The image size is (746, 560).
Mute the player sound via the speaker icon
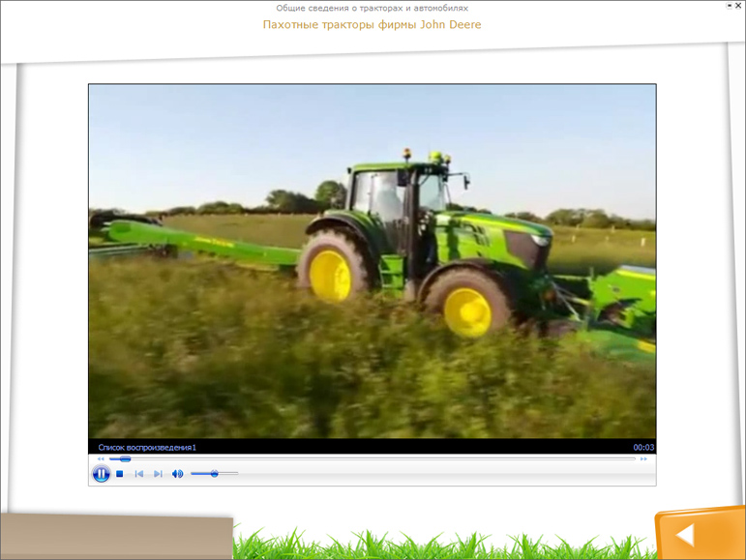[x=177, y=474]
